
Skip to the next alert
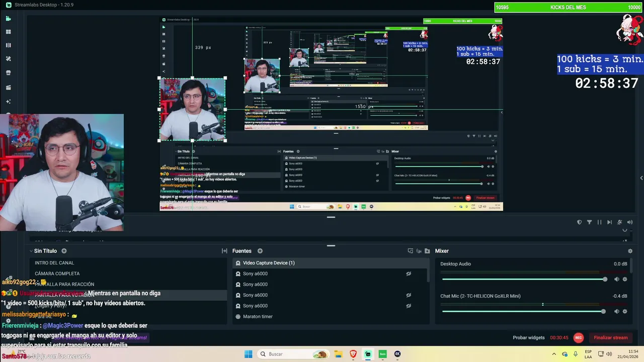[x=609, y=222]
